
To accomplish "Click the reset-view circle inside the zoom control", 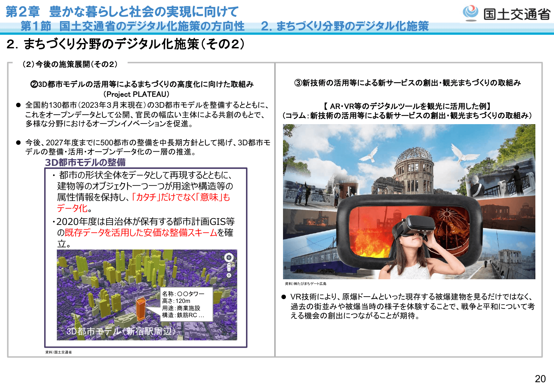I will tap(229, 267).
